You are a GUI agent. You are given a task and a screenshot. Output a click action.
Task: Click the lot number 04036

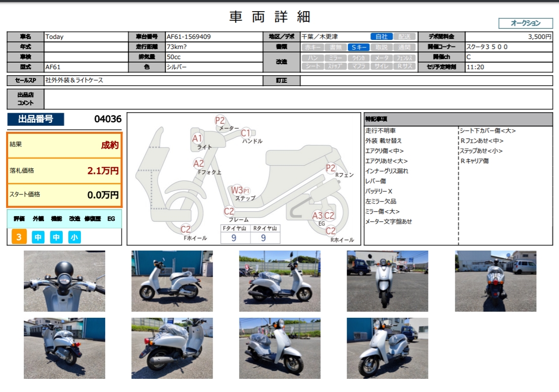coord(108,119)
